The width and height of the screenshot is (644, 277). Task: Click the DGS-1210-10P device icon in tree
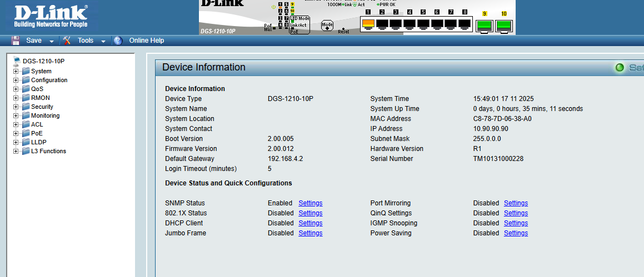pyautogui.click(x=16, y=61)
